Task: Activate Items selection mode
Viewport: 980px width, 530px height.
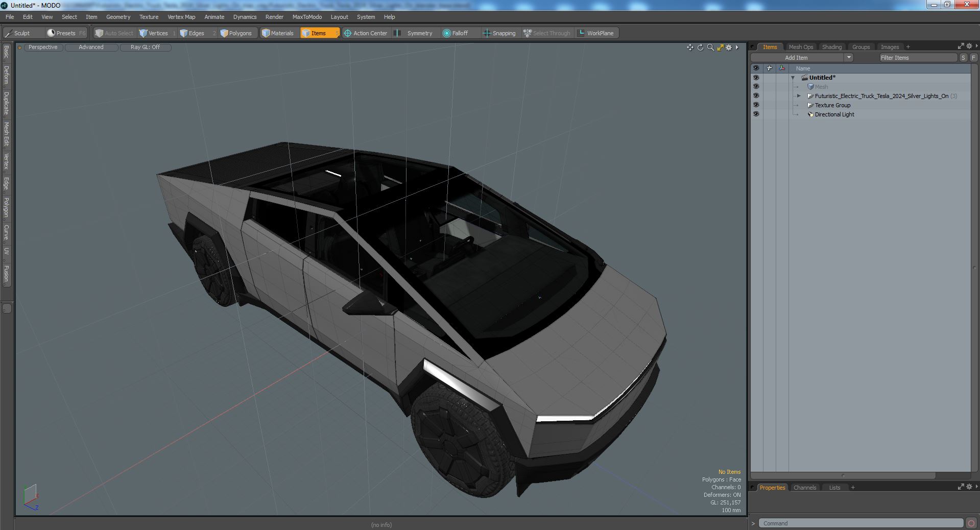Action: pos(320,33)
